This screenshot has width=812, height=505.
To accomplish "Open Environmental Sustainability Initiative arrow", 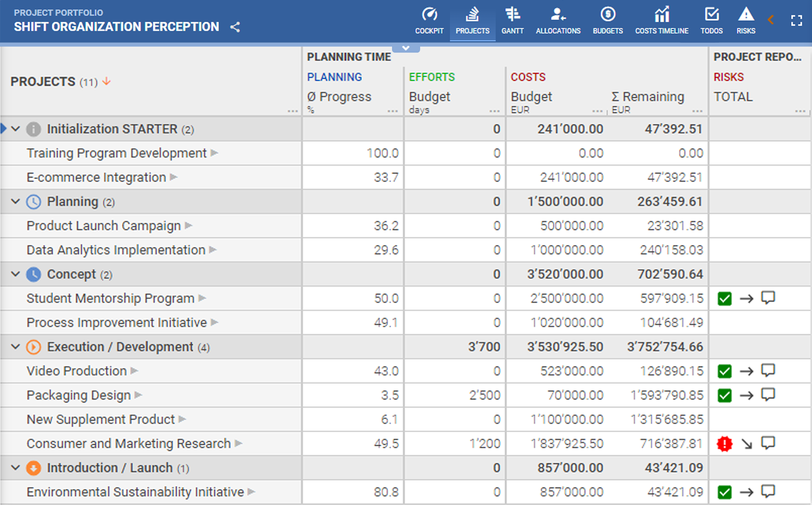I will click(251, 492).
